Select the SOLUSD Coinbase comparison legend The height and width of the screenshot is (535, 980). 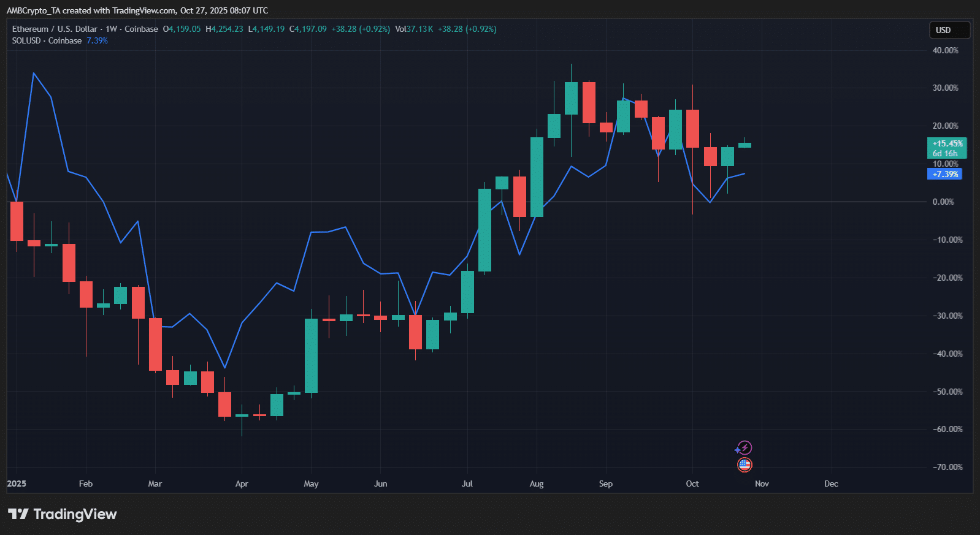click(x=47, y=40)
